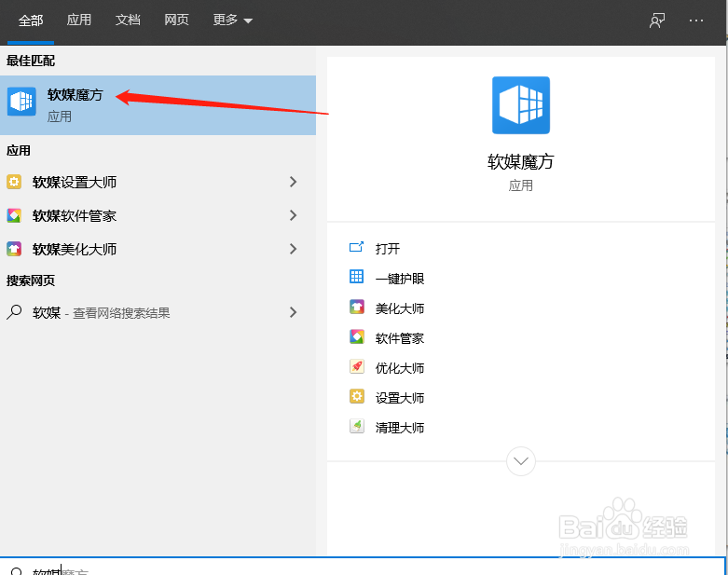The image size is (728, 575).
Task: Open the 更多 dropdown filter
Action: coord(233,21)
